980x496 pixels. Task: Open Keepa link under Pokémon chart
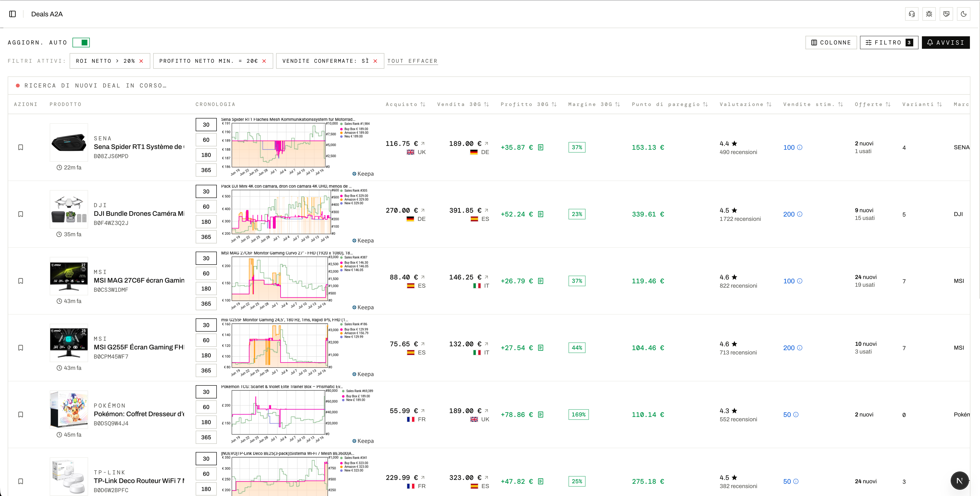pos(363,441)
